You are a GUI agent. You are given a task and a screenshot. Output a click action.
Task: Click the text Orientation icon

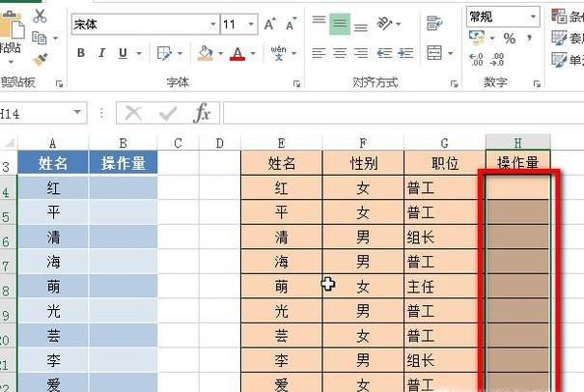(x=385, y=23)
